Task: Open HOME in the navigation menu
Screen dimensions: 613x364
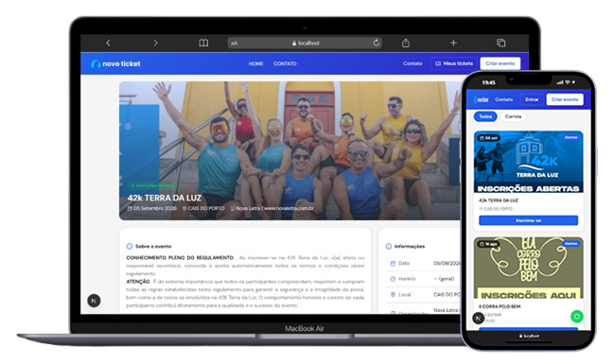Action: pyautogui.click(x=255, y=63)
